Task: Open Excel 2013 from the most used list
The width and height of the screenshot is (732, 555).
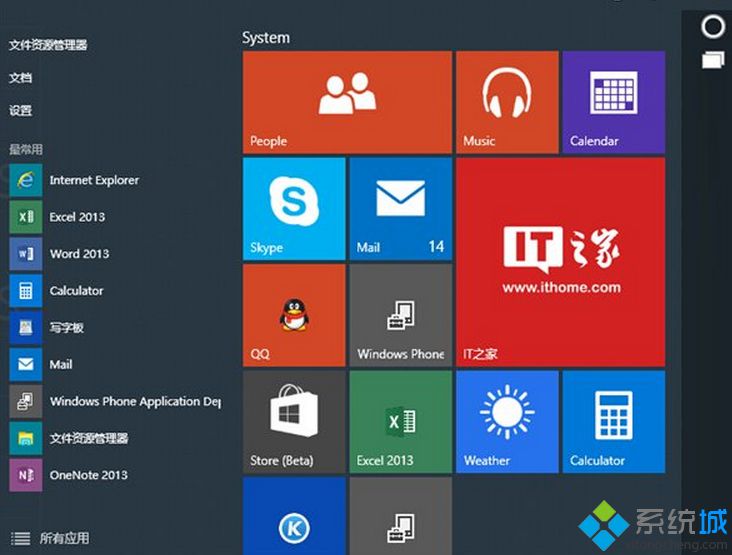Action: point(58,217)
